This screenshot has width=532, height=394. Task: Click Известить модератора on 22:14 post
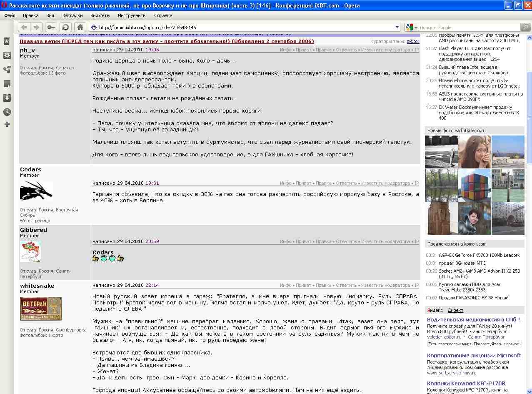pyautogui.click(x=386, y=285)
